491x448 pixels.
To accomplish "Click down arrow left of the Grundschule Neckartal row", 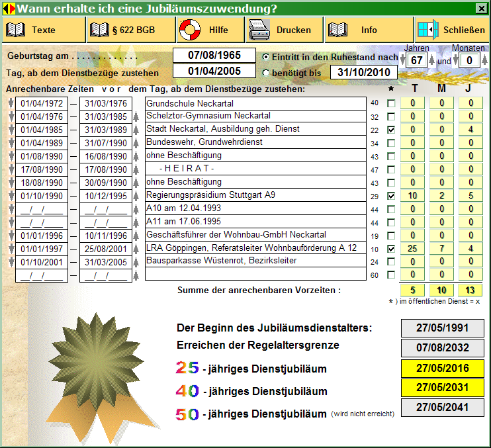I will click(9, 104).
